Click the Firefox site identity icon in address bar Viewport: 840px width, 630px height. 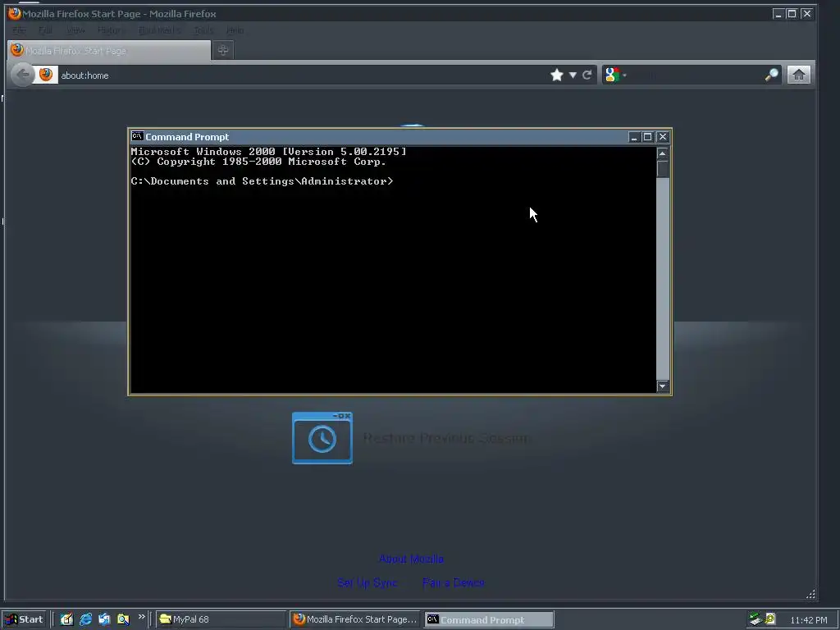pyautogui.click(x=46, y=75)
